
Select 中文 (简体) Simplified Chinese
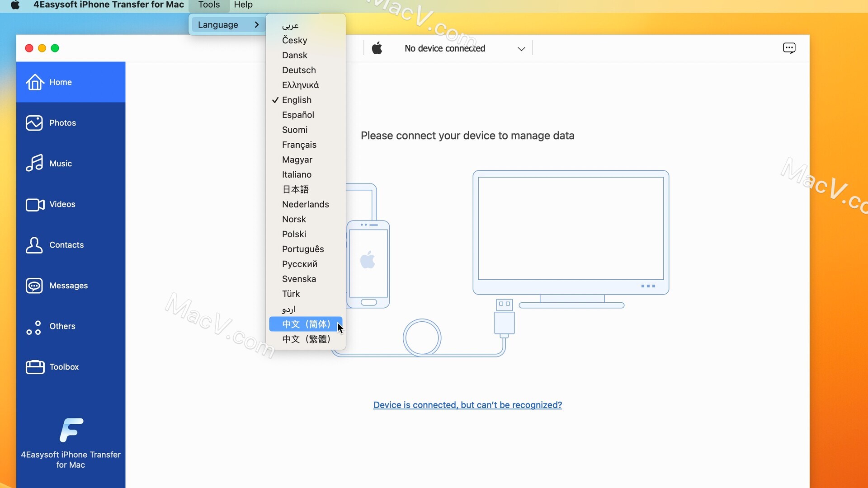(x=306, y=324)
